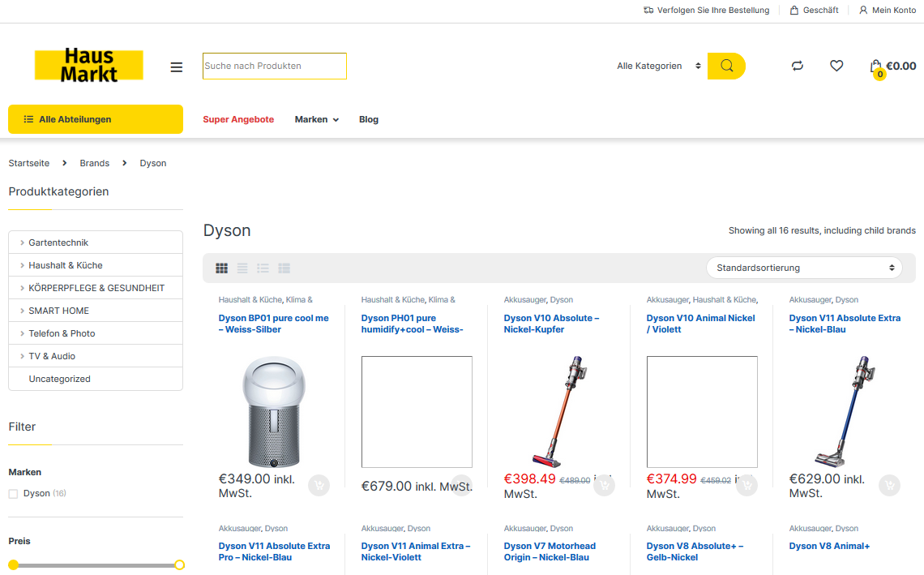Add Dyson PH01 humidify+cool to cart
The width and height of the screenshot is (924, 575).
[461, 485]
